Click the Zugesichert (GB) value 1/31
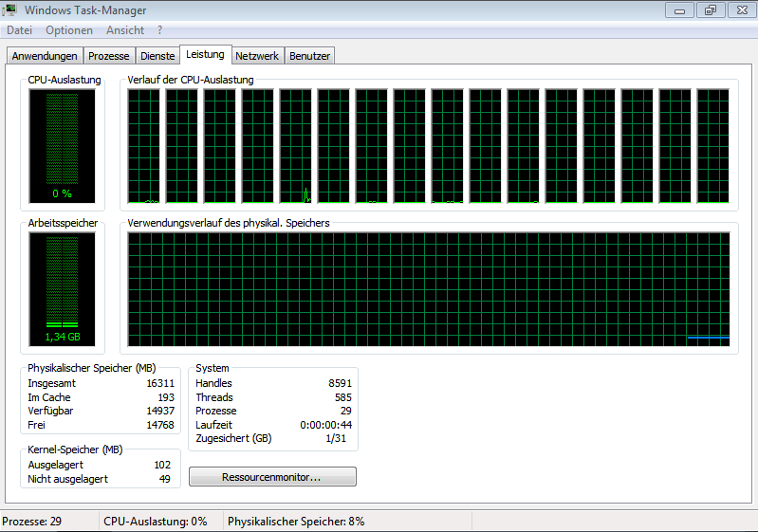758x532 pixels. 336,438
